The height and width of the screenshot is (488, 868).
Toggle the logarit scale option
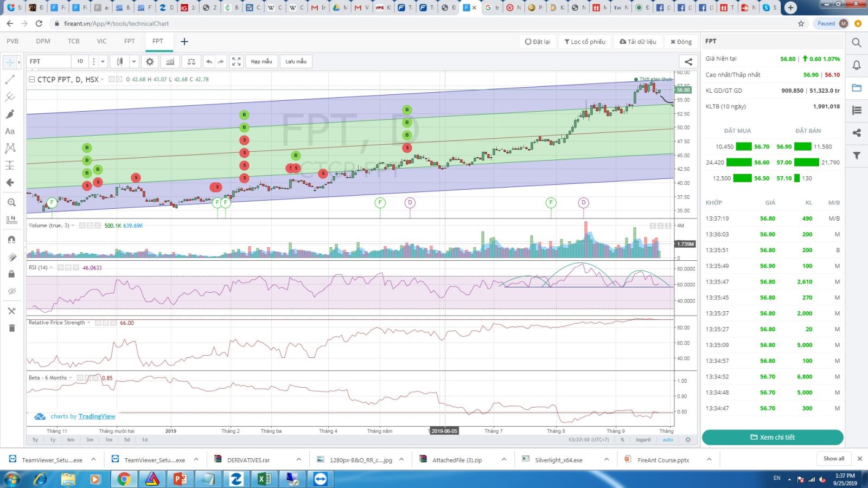click(x=643, y=440)
